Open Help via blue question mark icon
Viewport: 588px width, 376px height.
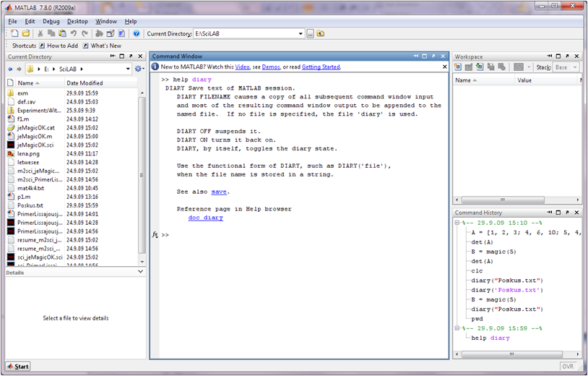point(136,33)
